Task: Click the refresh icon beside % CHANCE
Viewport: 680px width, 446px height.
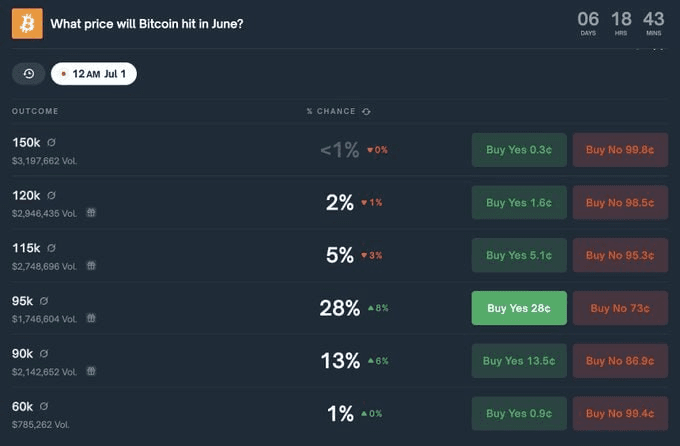Action: click(x=366, y=112)
